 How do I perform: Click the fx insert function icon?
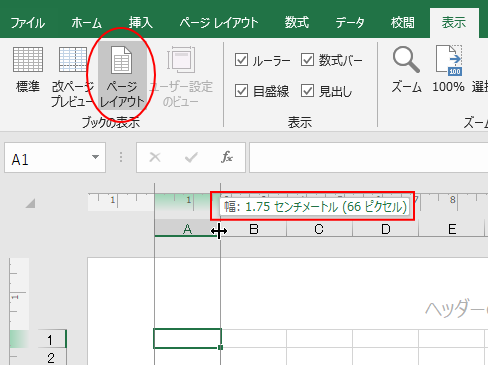227,157
